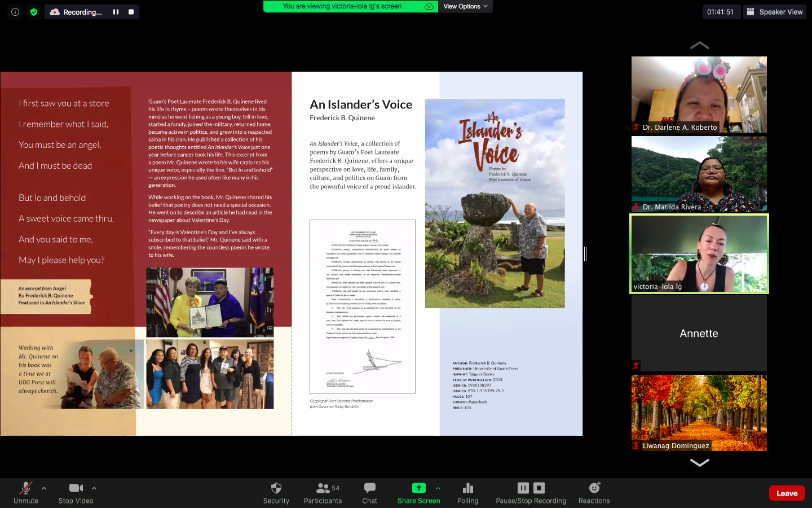Open the View Options dropdown

tap(466, 6)
